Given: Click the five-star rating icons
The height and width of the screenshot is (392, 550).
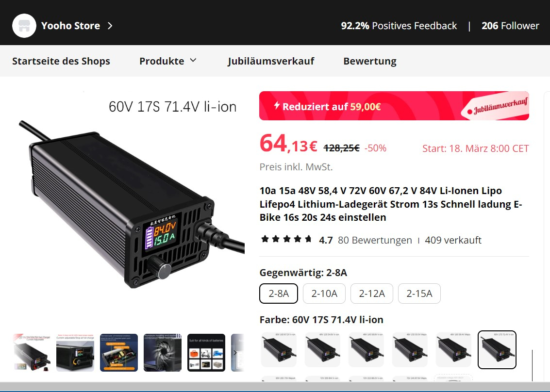Looking at the screenshot, I should 286,240.
